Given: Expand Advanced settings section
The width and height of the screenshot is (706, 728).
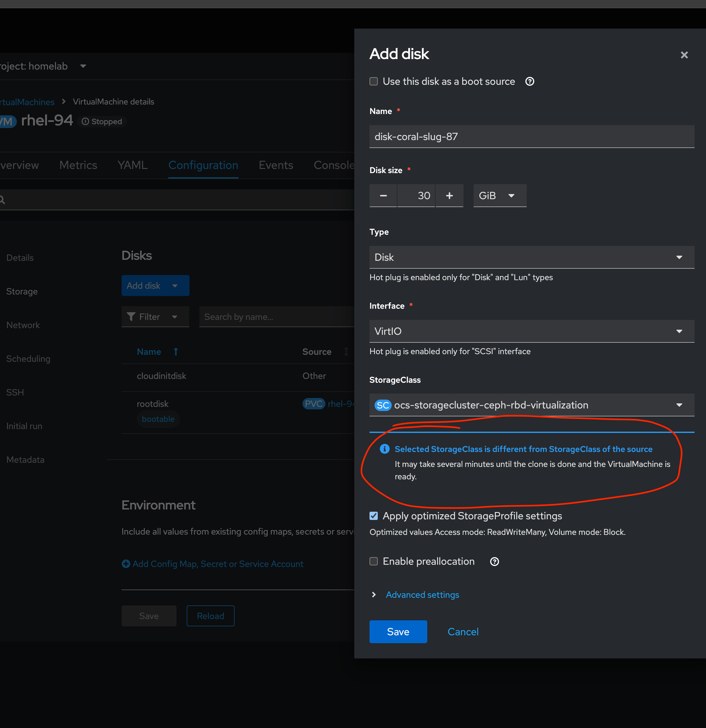Looking at the screenshot, I should tap(422, 595).
